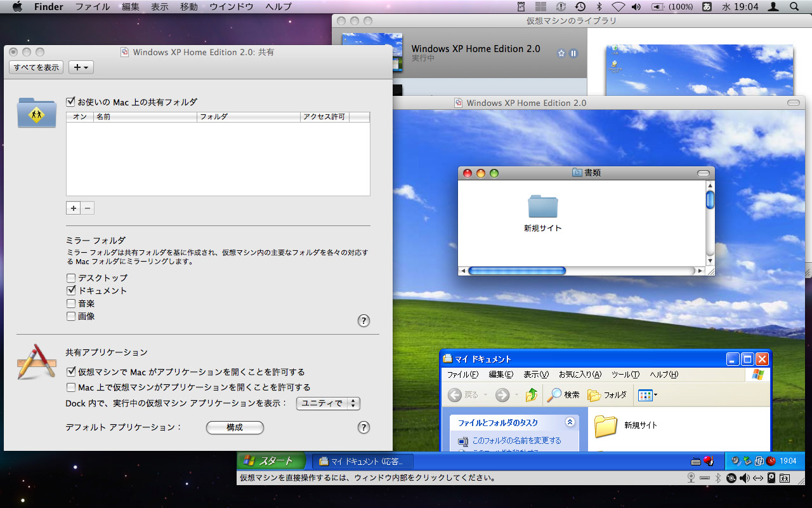
Task: Open the back history dropdown arrow beside 戻る
Action: coord(486,395)
